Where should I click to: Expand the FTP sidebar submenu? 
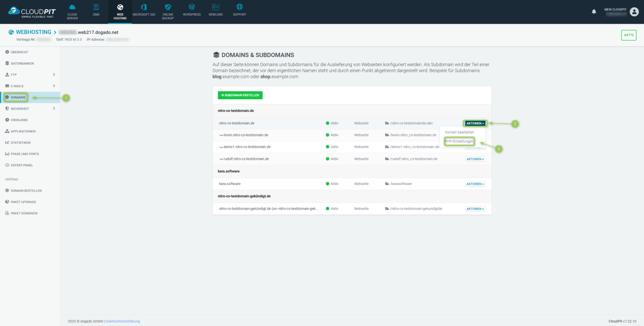click(54, 75)
